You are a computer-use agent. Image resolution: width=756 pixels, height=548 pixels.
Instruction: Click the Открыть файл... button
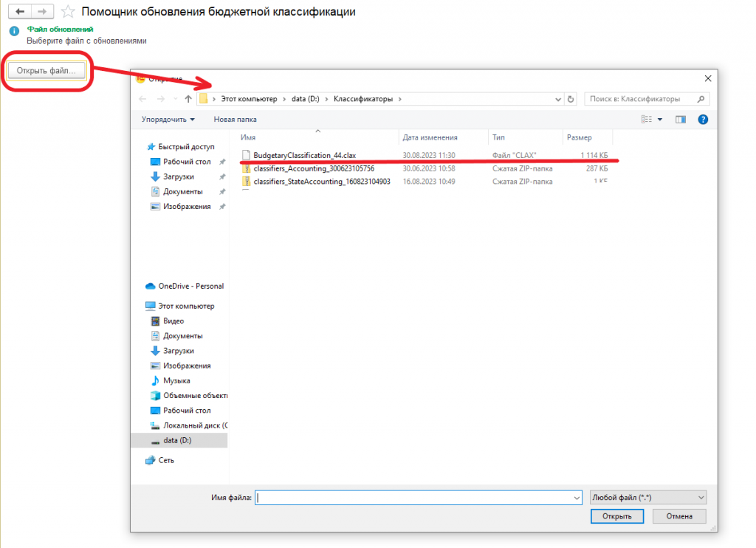(47, 70)
